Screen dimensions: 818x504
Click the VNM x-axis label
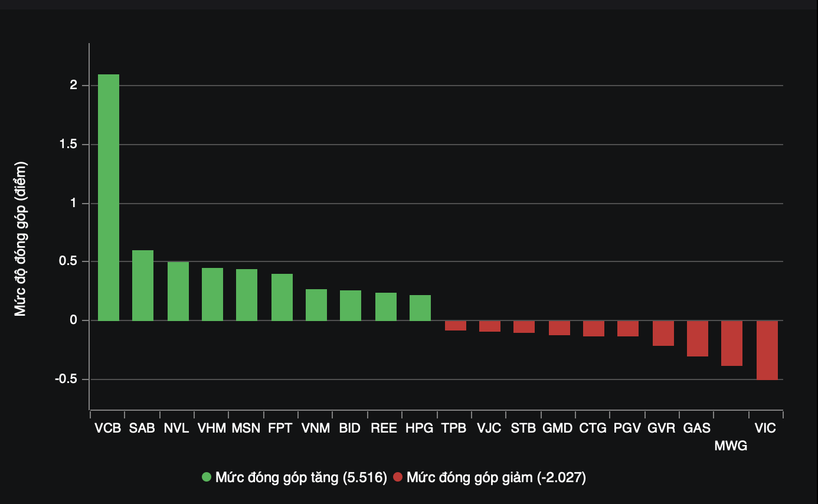click(x=315, y=428)
